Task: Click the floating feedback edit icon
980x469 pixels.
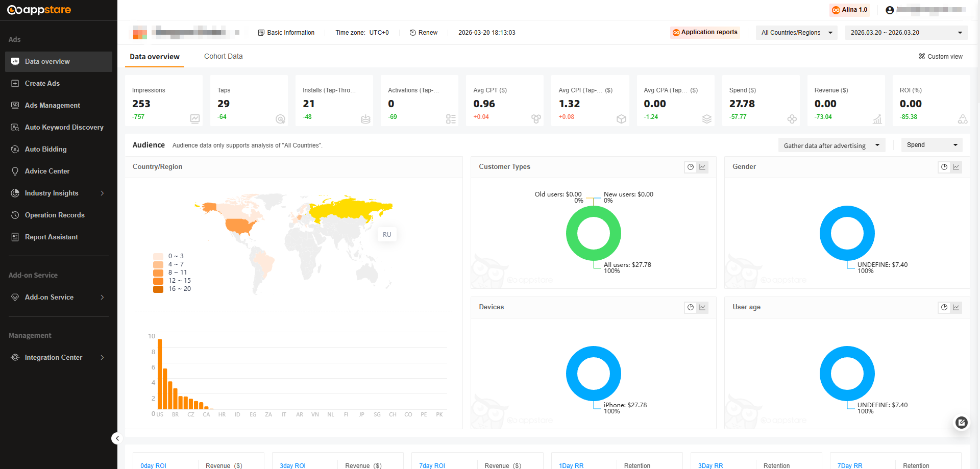Action: tap(962, 422)
